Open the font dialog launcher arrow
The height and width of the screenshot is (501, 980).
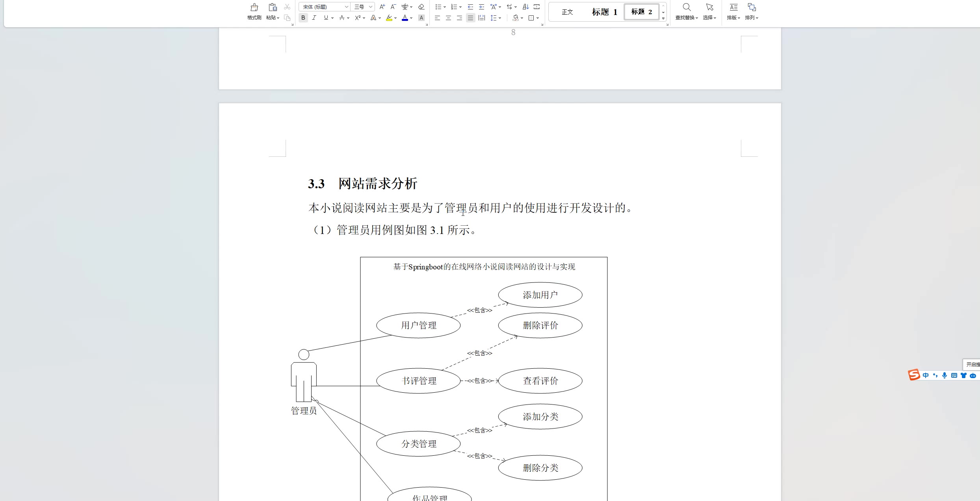tap(427, 24)
